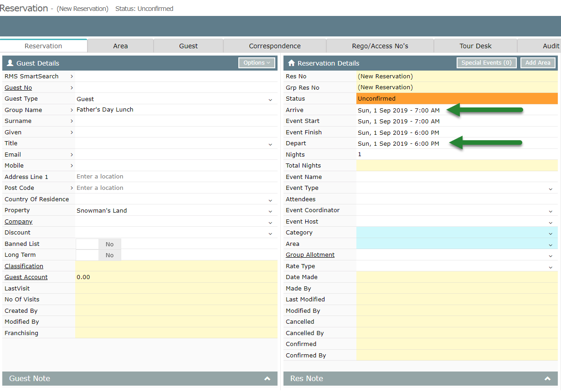Image resolution: width=561 pixels, height=392 pixels.
Task: Click the Mobile input field
Action: (176, 166)
